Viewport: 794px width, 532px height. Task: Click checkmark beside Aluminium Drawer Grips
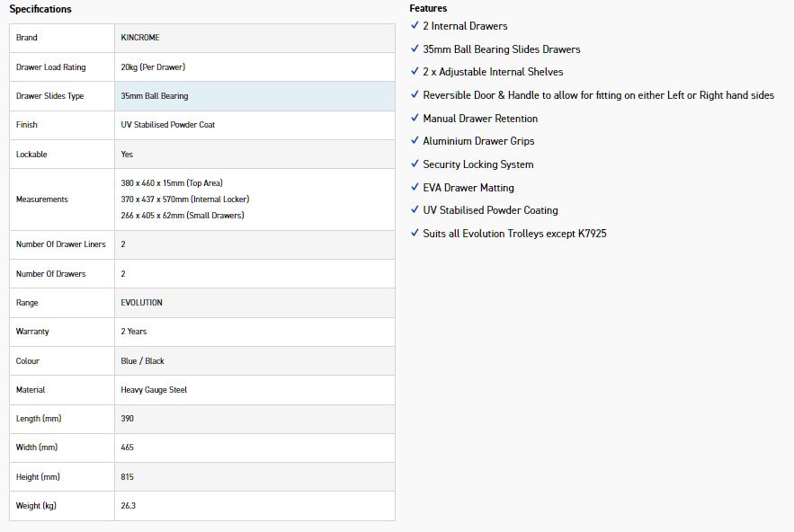click(x=415, y=140)
